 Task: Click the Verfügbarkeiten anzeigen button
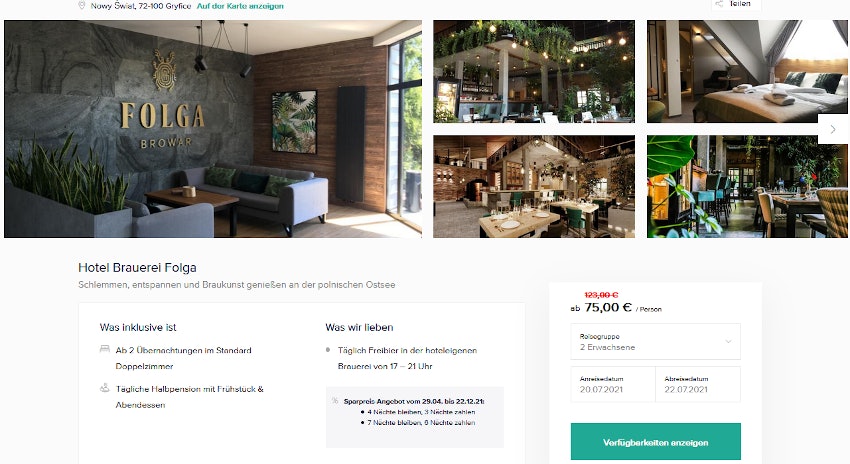655,442
